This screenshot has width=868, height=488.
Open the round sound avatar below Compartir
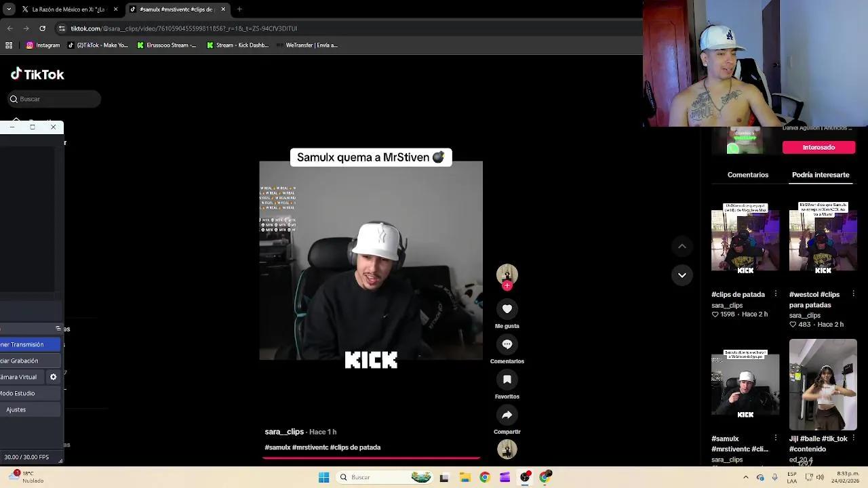(507, 449)
